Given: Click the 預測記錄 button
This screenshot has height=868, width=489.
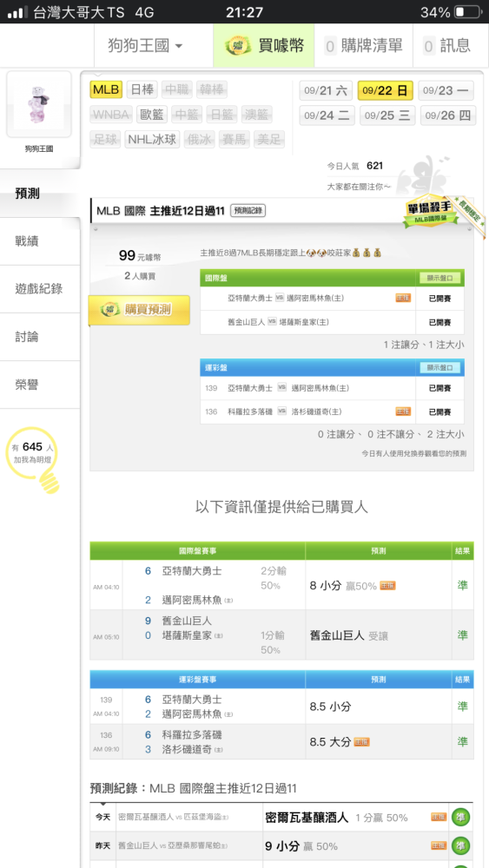Looking at the screenshot, I should 248,210.
